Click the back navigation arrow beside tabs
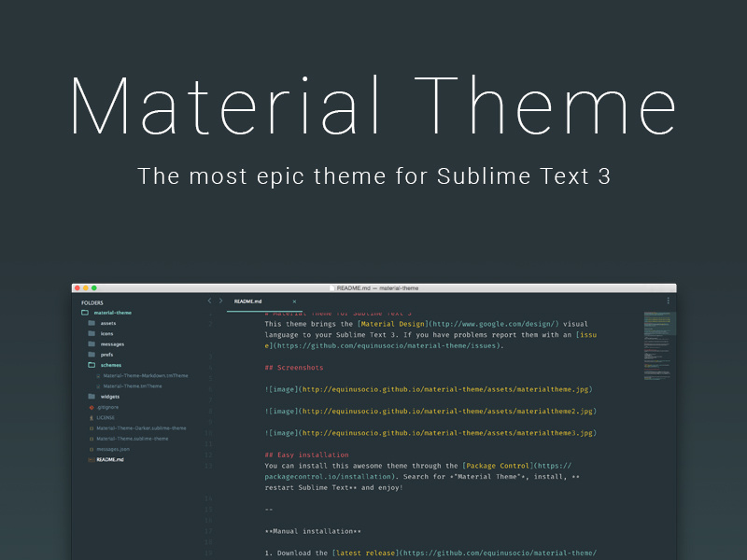The image size is (747, 560). (209, 301)
